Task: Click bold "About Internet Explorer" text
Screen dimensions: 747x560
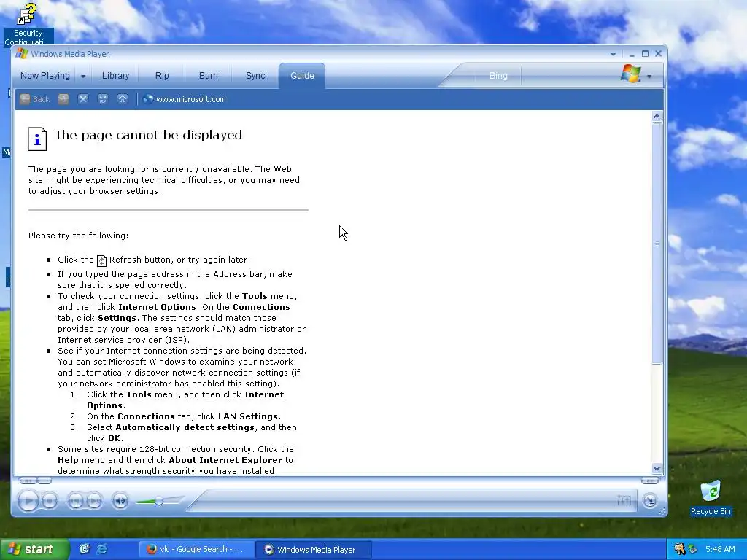Action: coord(225,460)
